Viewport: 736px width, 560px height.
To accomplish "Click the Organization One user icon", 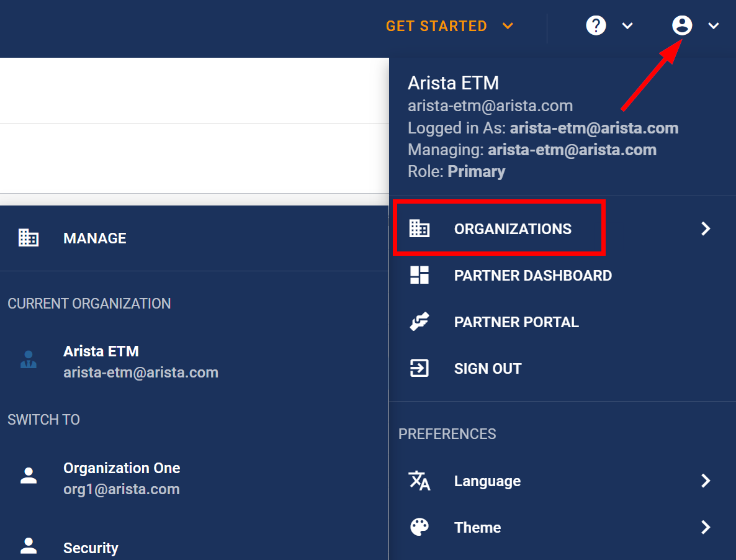I will (x=29, y=477).
